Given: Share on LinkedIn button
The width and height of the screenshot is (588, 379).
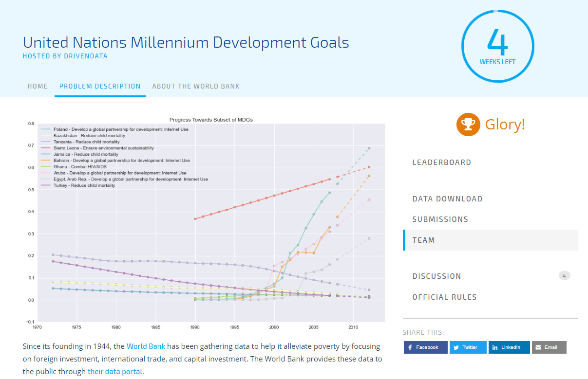Looking at the screenshot, I should pyautogui.click(x=509, y=347).
